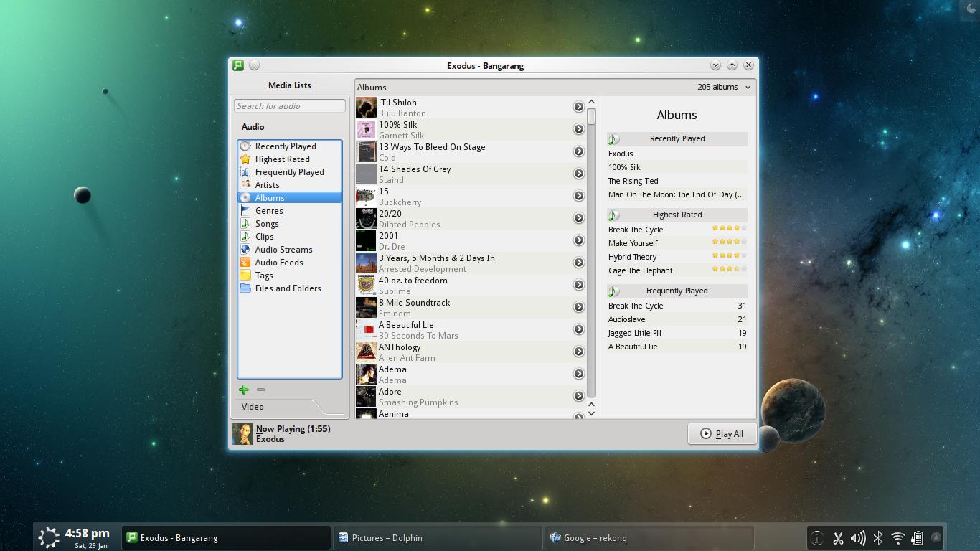
Task: Open 100% Silk album arrow button
Action: 578,129
